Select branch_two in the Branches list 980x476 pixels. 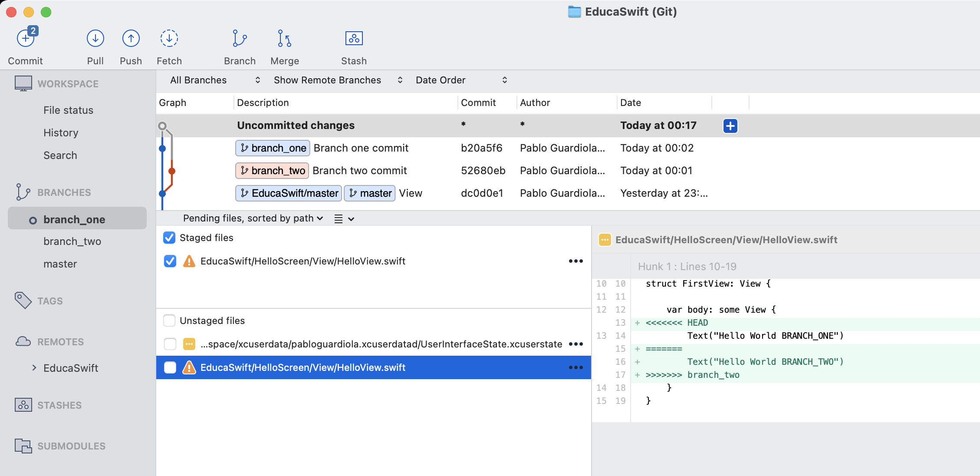click(x=72, y=241)
